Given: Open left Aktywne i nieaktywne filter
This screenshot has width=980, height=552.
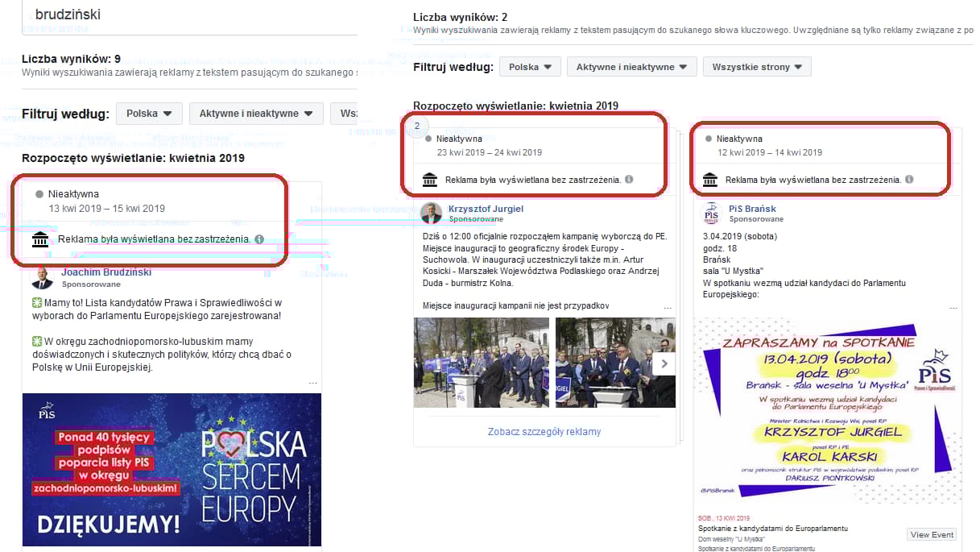Looking at the screenshot, I should (x=256, y=114).
